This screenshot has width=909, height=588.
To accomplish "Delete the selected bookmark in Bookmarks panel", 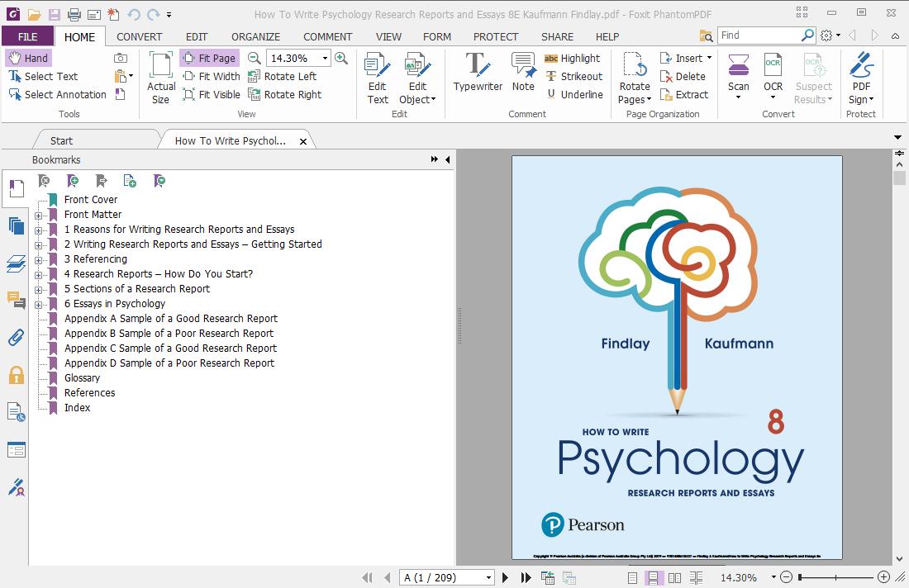I will pos(44,182).
